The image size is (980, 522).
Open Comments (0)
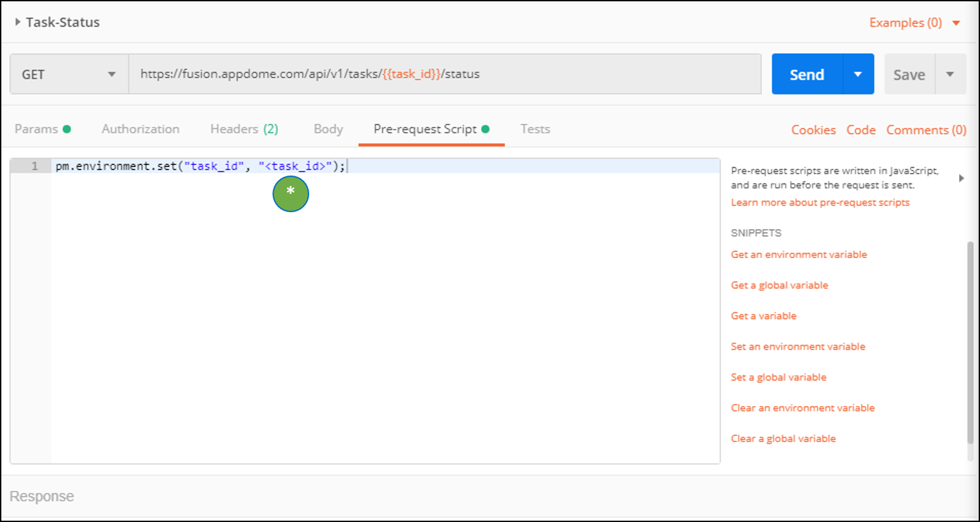(926, 130)
